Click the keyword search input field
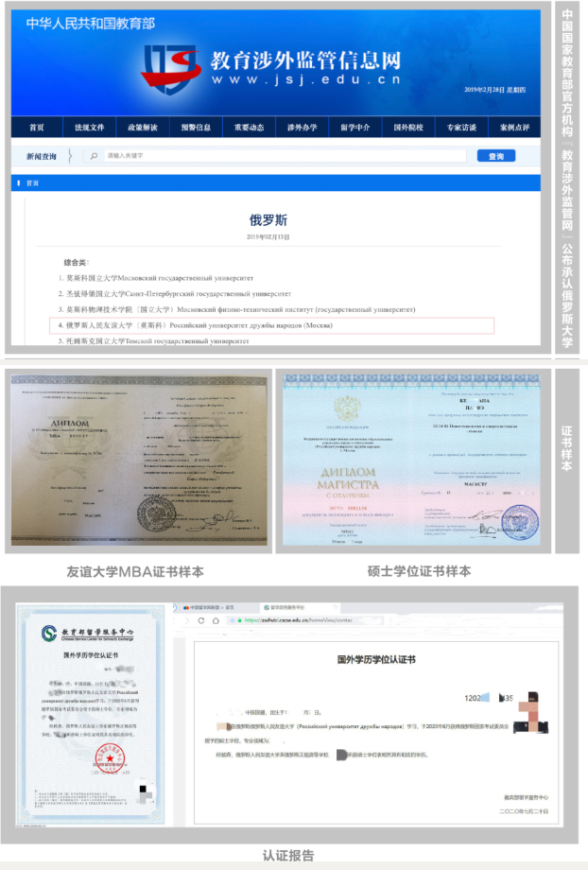Image resolution: width=588 pixels, height=870 pixels. (x=285, y=156)
